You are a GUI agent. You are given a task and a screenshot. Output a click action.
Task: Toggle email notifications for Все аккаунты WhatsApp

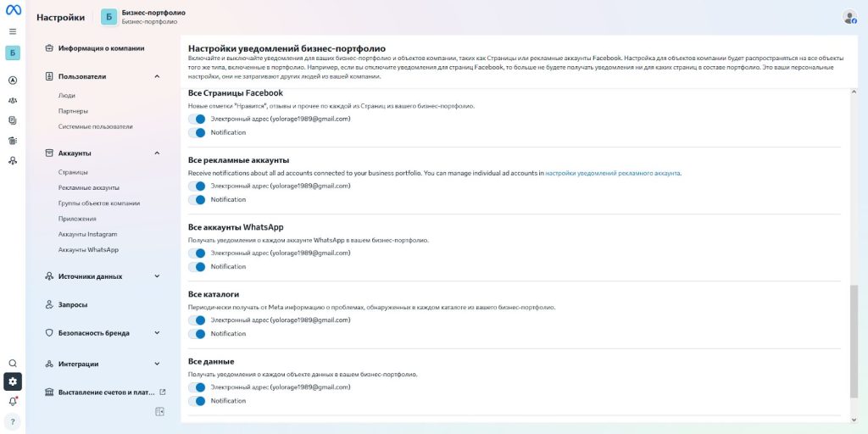coord(197,253)
